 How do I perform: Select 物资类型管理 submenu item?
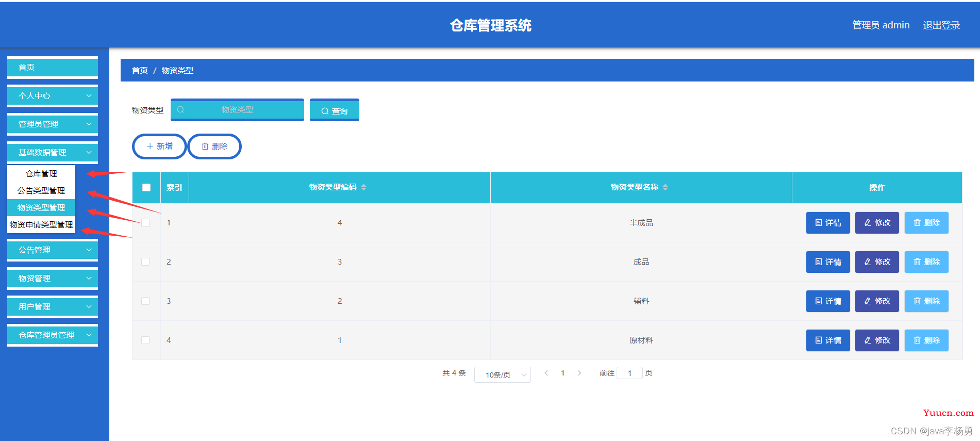tap(41, 208)
